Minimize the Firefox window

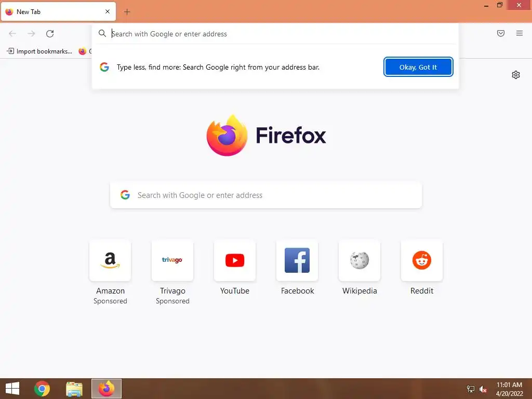(x=486, y=5)
